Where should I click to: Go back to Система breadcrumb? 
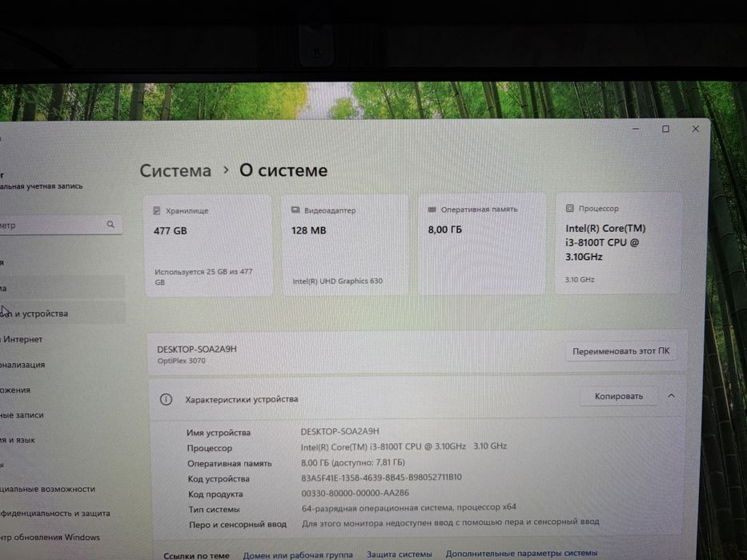point(175,170)
